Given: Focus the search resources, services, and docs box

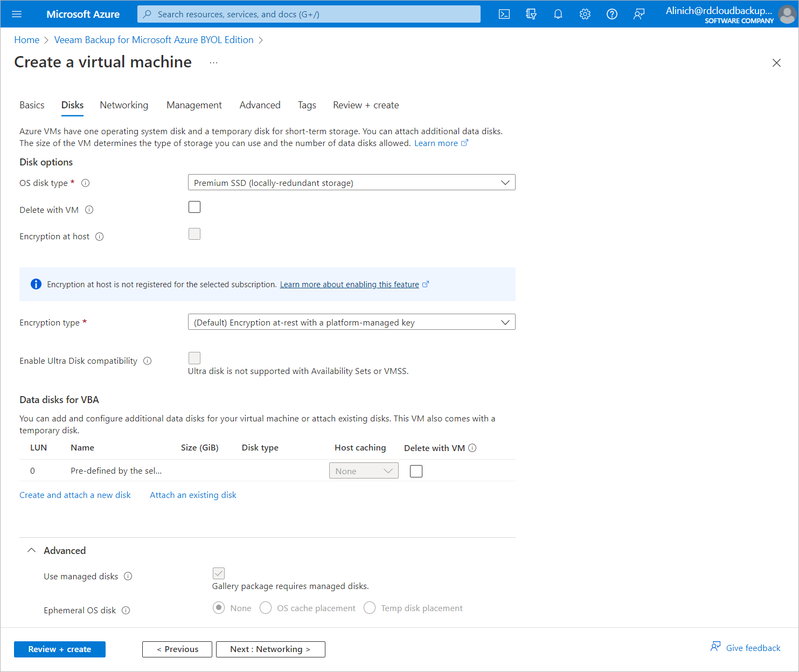Looking at the screenshot, I should coord(309,14).
